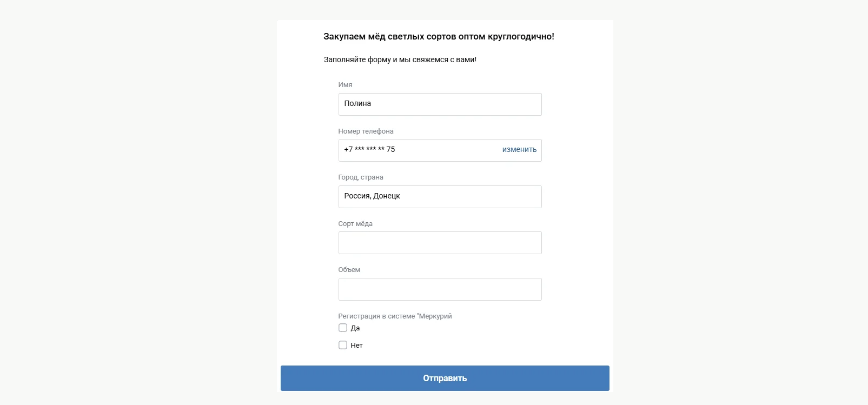Screen dimensions: 868x405
Task: Click the Заполняйте форму subtitle text
Action: [x=400, y=60]
